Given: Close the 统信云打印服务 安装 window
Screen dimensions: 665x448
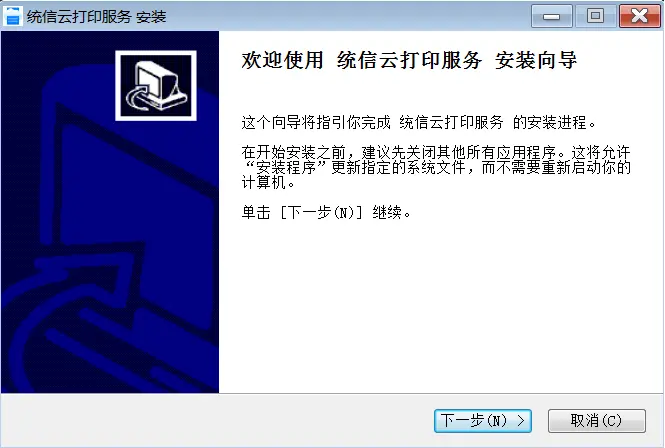Looking at the screenshot, I should [x=640, y=16].
